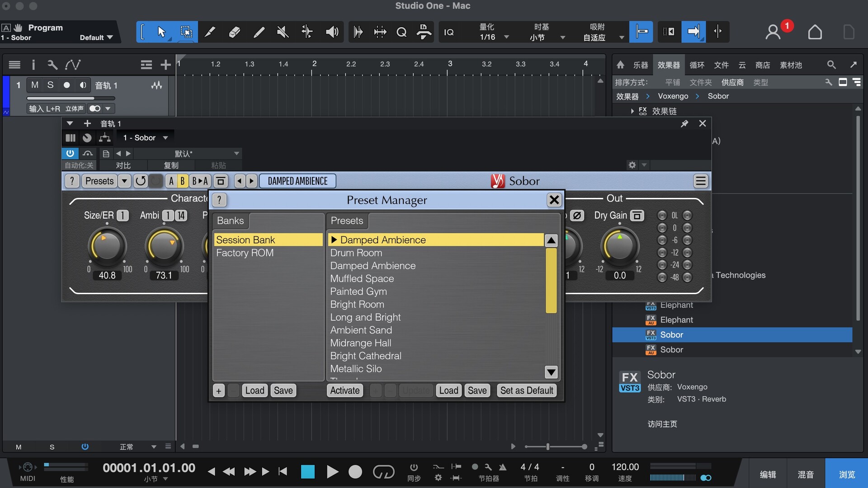Select Factory ROM bank
This screenshot has height=488, width=868.
coord(245,253)
